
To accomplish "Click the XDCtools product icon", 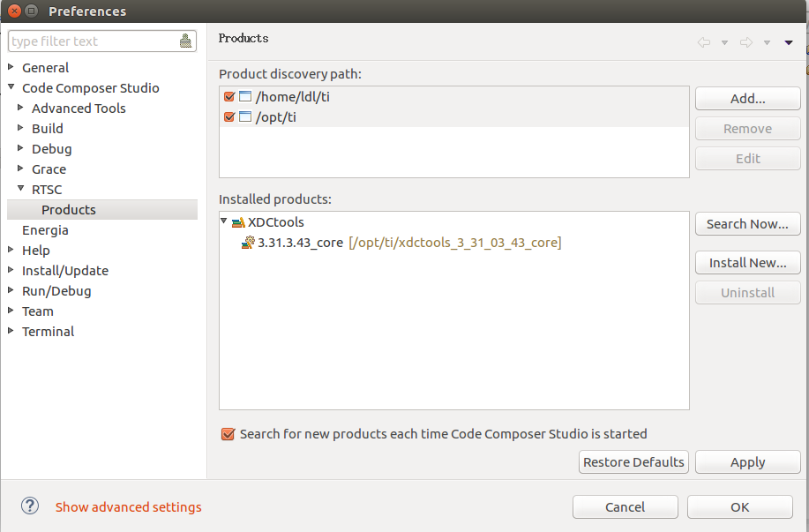I will (x=238, y=222).
